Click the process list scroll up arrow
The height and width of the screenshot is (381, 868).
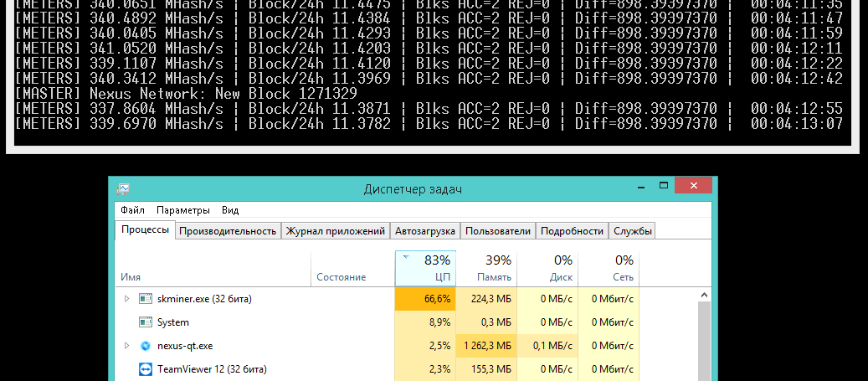tap(704, 295)
